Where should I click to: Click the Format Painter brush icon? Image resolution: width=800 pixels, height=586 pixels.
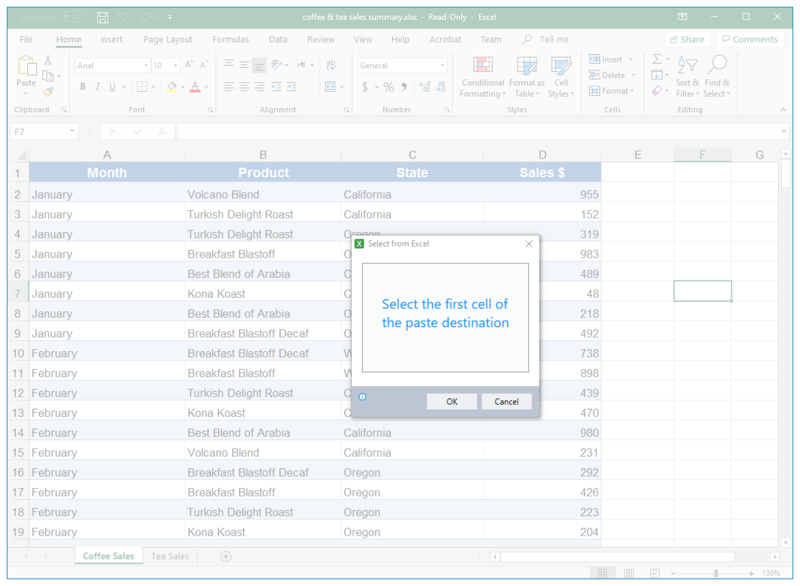coord(48,91)
